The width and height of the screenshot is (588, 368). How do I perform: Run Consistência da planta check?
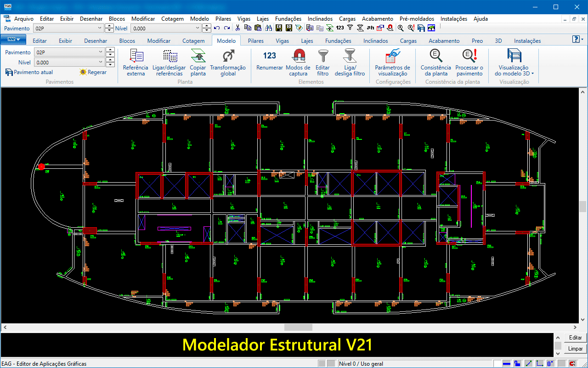(436, 63)
